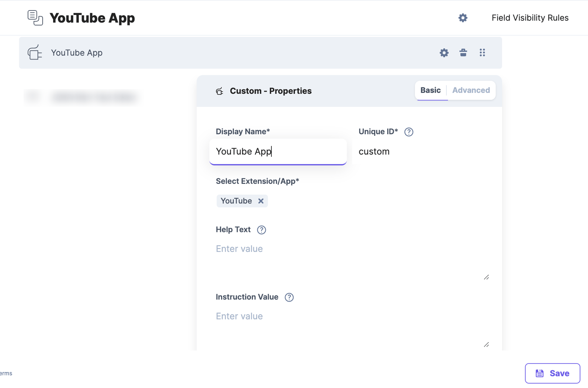Open properties gear on YouTube App field row

pos(444,53)
